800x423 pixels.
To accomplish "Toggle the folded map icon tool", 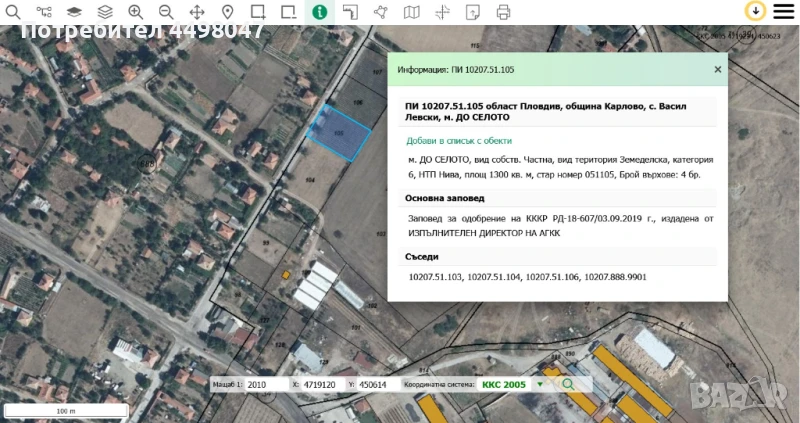I will [411, 12].
